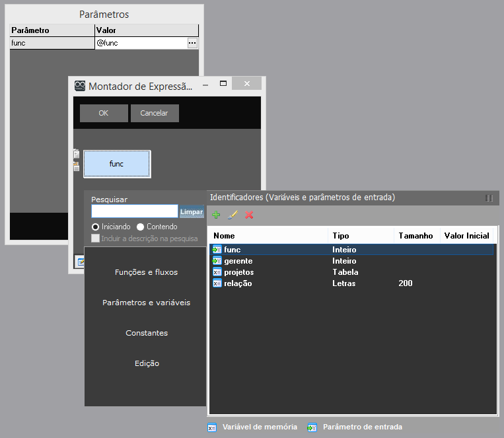Select the Iniciando radio button
The height and width of the screenshot is (438, 504).
pos(95,227)
